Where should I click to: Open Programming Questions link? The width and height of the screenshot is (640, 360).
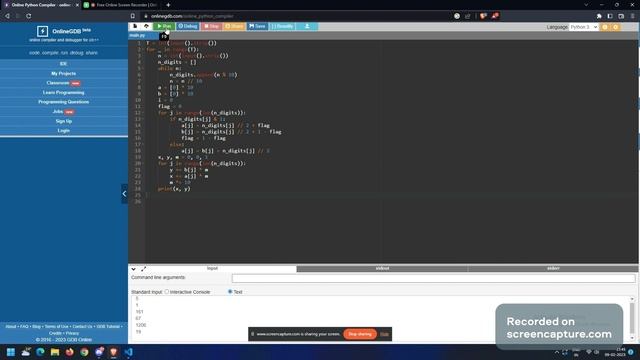pyautogui.click(x=64, y=102)
